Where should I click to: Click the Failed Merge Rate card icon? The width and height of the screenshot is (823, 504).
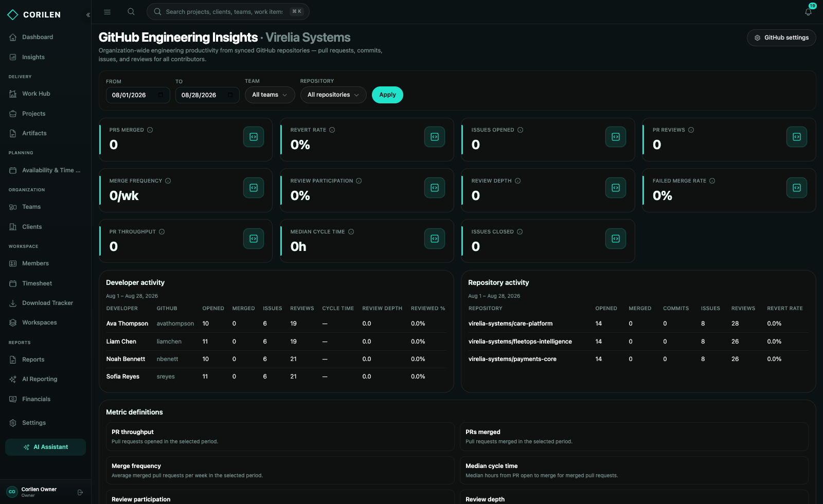click(797, 188)
